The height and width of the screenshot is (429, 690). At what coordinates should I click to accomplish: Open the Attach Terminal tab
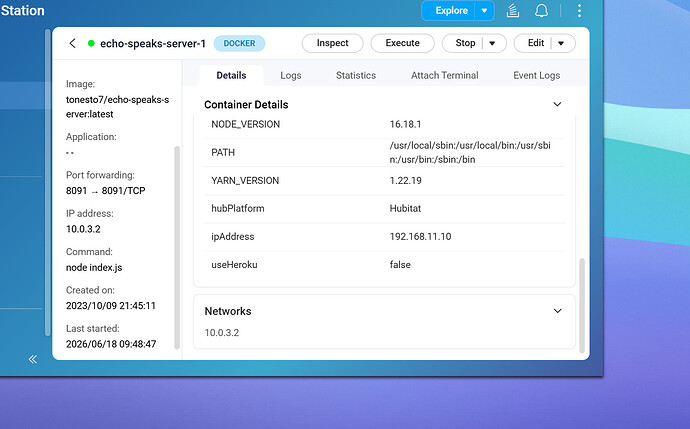[x=444, y=75]
